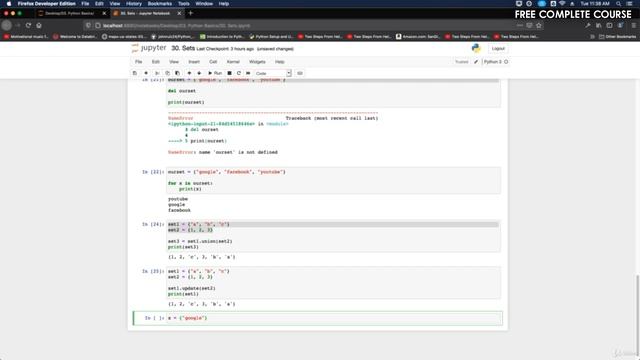Move the selected cell down
This screenshot has height=360, width=640.
tap(199, 73)
